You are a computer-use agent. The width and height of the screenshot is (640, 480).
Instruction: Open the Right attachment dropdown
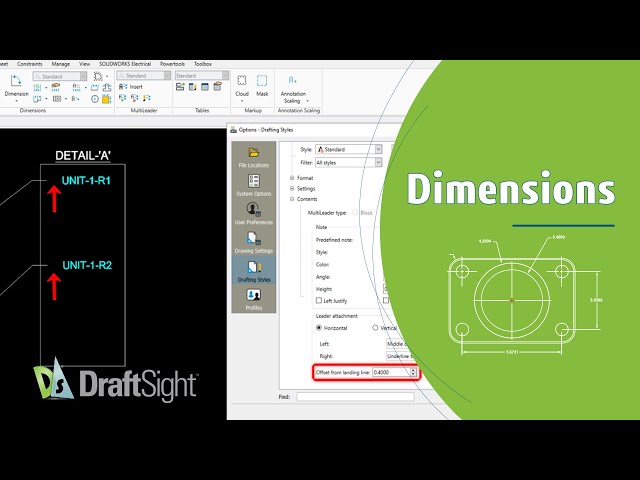pyautogui.click(x=400, y=356)
